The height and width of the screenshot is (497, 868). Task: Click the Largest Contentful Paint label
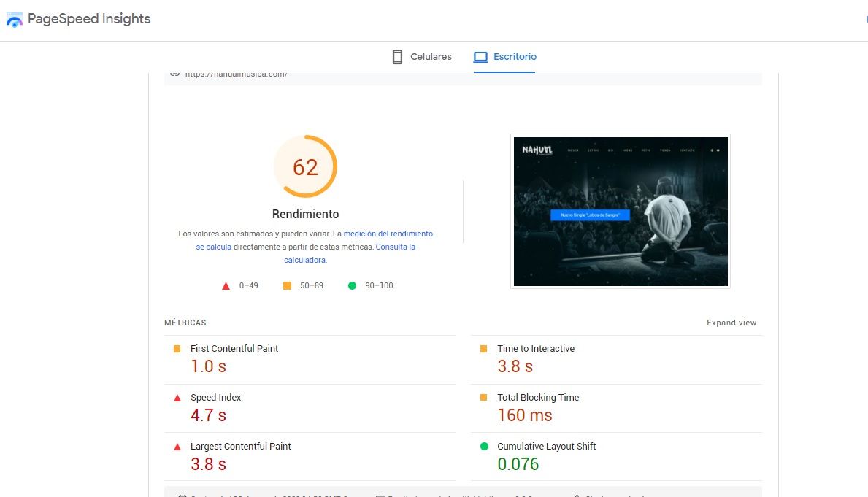241,446
